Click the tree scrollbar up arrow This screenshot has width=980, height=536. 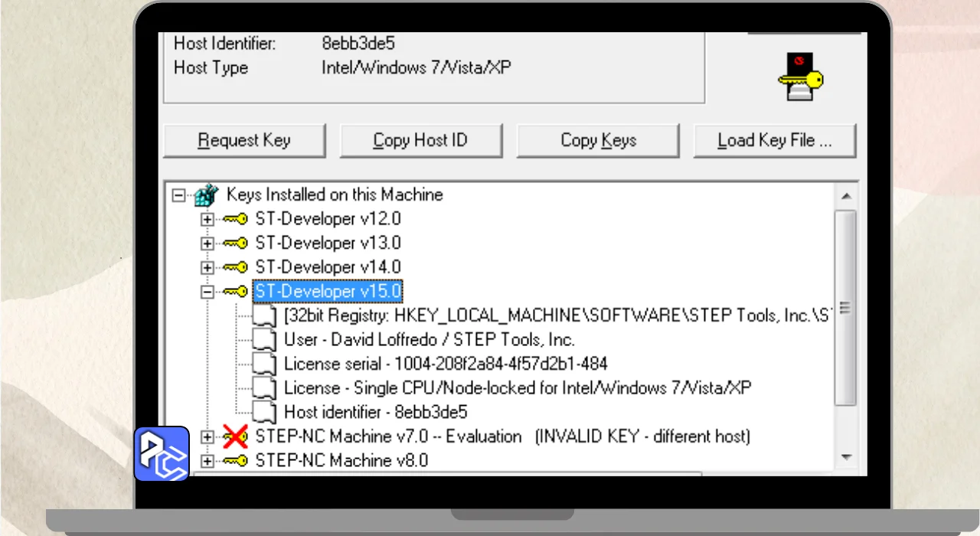[x=846, y=196]
